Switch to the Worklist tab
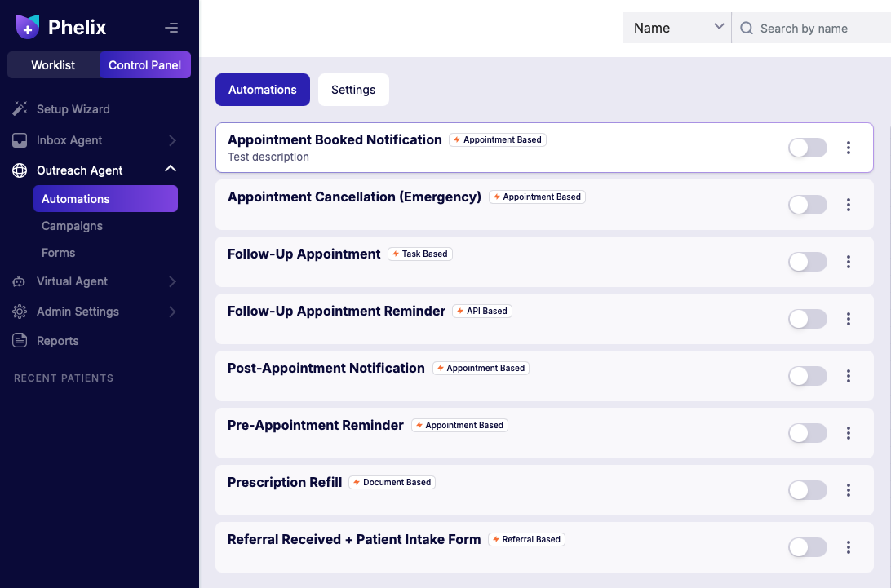Image resolution: width=891 pixels, height=588 pixels. [x=53, y=65]
